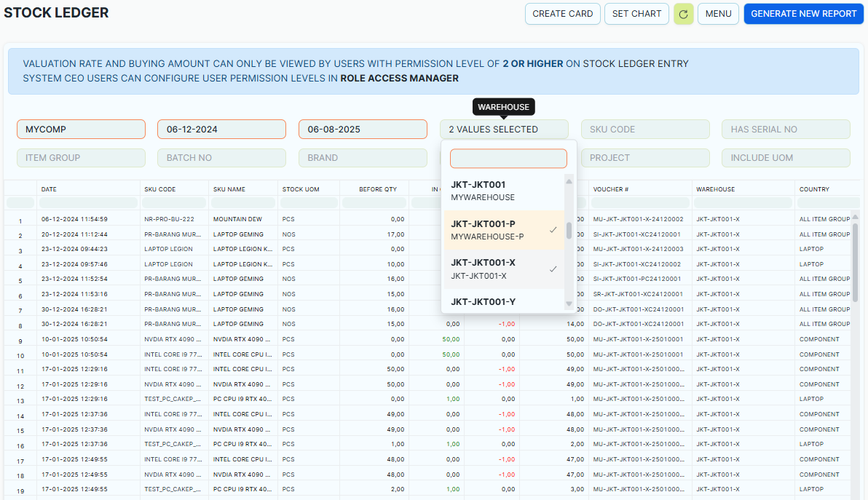Click voucher SI-JKT-JKT001-PC24120001

pos(637,279)
